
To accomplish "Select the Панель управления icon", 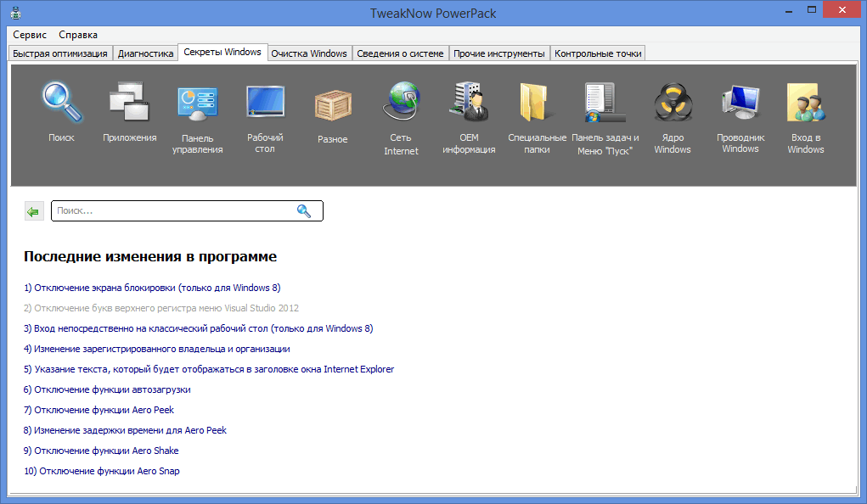I will 197,104.
